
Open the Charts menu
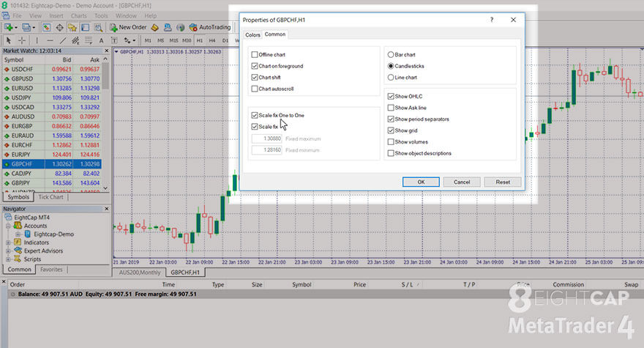78,15
